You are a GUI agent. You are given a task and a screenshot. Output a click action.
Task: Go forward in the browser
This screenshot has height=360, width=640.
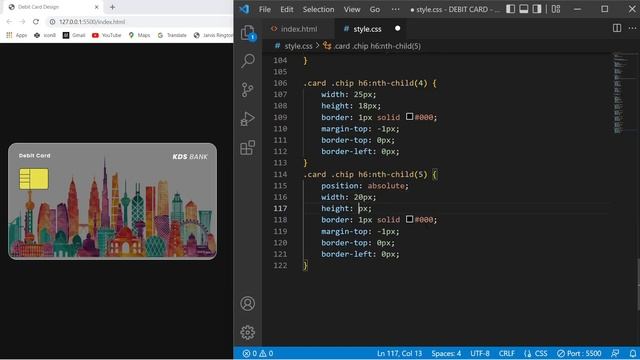tap(22, 22)
